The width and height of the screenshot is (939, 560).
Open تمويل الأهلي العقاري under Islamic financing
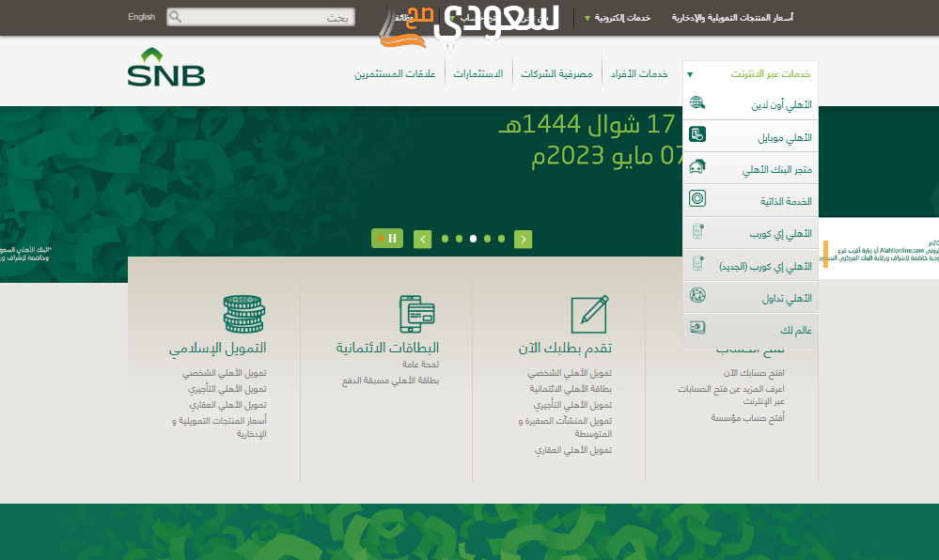227,406
